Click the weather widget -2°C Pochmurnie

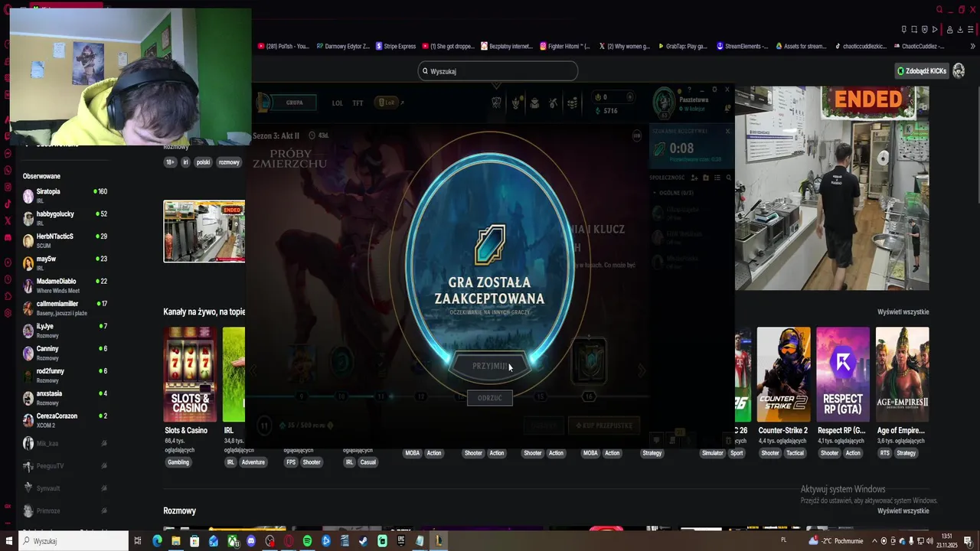[x=836, y=541]
